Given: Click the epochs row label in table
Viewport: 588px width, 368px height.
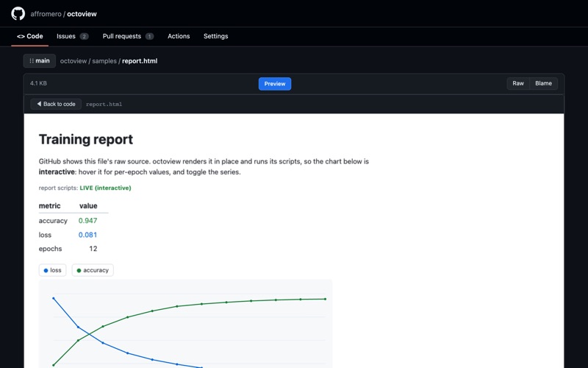Looking at the screenshot, I should (50, 249).
